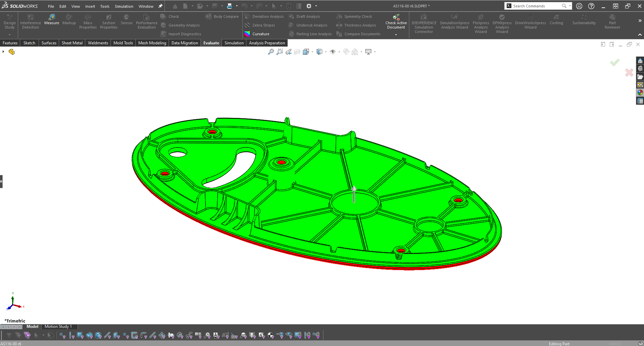Open Display Style dropdown arrow

pos(326,52)
